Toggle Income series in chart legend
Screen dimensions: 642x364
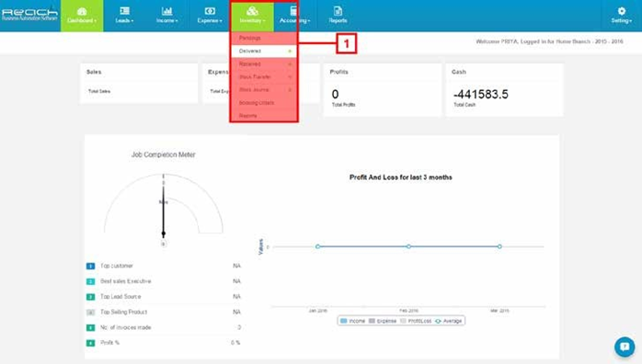pos(352,321)
